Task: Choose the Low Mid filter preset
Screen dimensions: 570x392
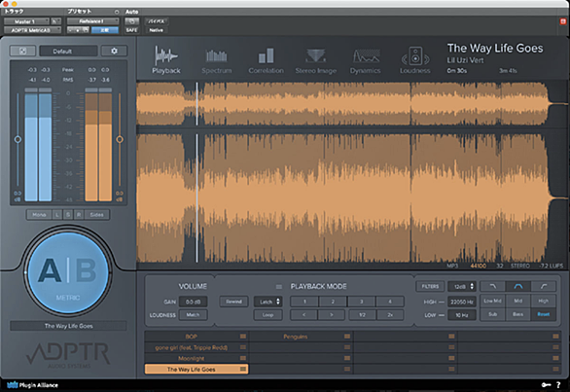Action: pyautogui.click(x=492, y=302)
